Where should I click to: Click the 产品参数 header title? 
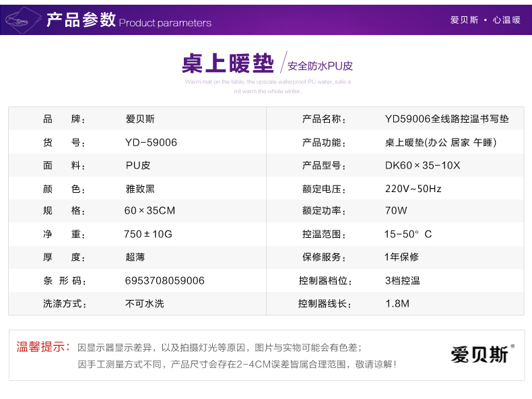coord(81,20)
